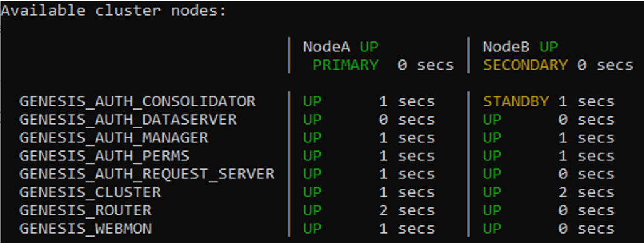Image resolution: width=644 pixels, height=243 pixels.
Task: Click the GENESIS_AUTH_REQUEST_SERVER label
Action: pyautogui.click(x=147, y=174)
